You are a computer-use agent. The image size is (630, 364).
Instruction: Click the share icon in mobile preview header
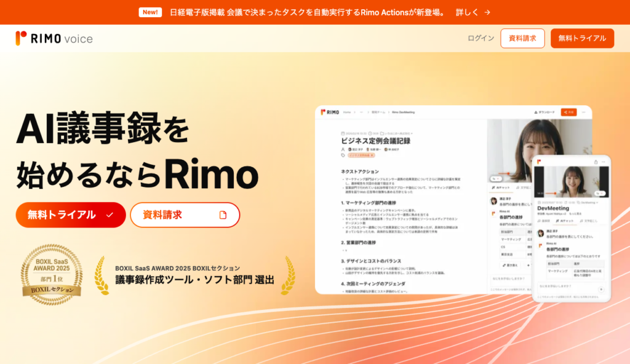pyautogui.click(x=596, y=162)
